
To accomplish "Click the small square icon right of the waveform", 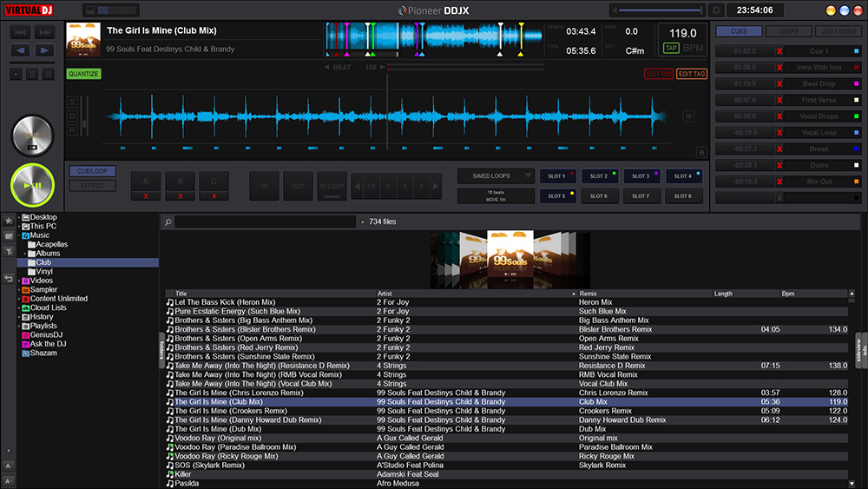I will tap(688, 116).
